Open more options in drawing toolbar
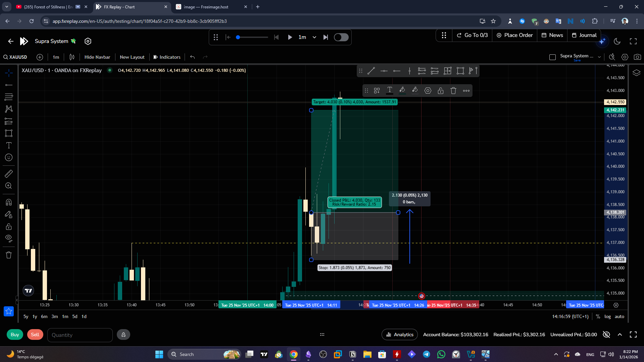The width and height of the screenshot is (644, 362). pos(466,91)
